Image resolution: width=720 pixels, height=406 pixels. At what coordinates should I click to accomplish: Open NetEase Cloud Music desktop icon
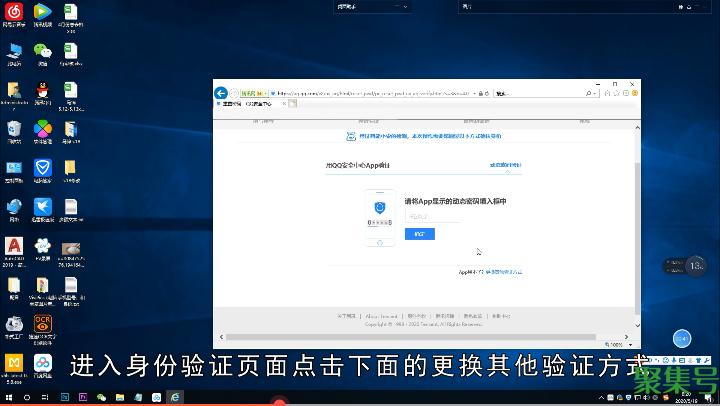(14, 13)
